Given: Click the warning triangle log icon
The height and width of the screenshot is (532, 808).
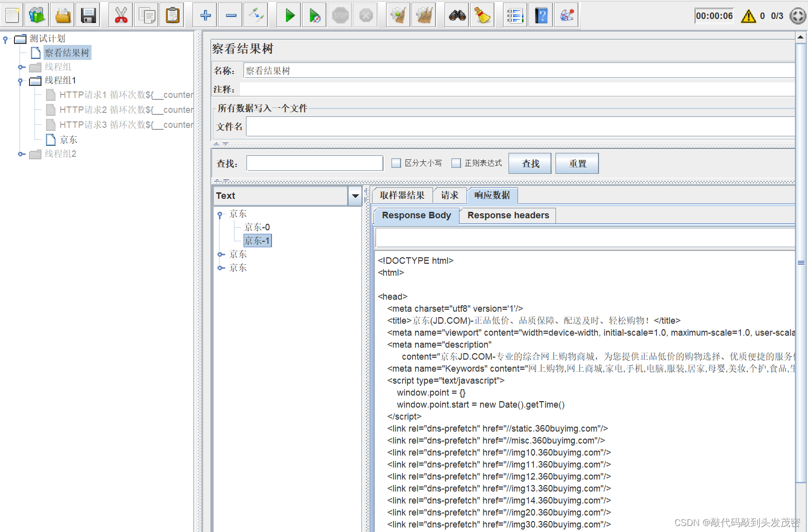Looking at the screenshot, I should click(748, 16).
